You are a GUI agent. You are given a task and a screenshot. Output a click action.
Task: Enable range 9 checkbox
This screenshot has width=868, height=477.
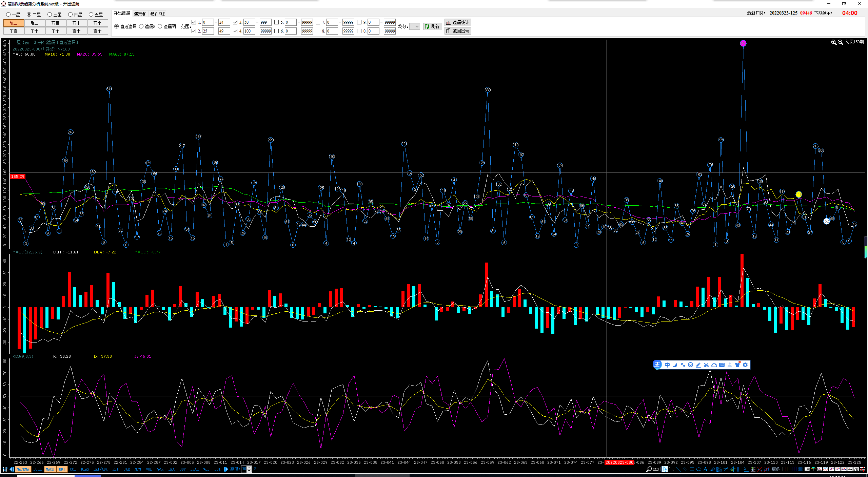pyautogui.click(x=359, y=22)
